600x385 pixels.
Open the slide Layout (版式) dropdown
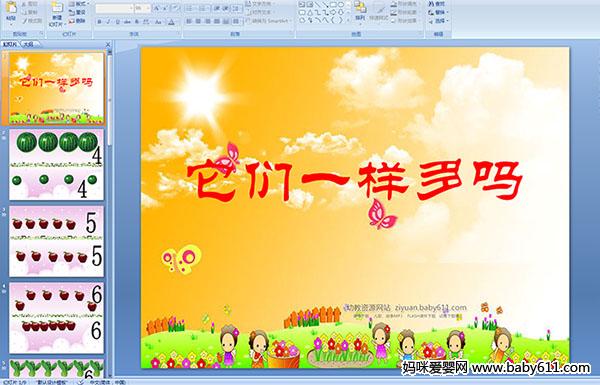(78, 4)
